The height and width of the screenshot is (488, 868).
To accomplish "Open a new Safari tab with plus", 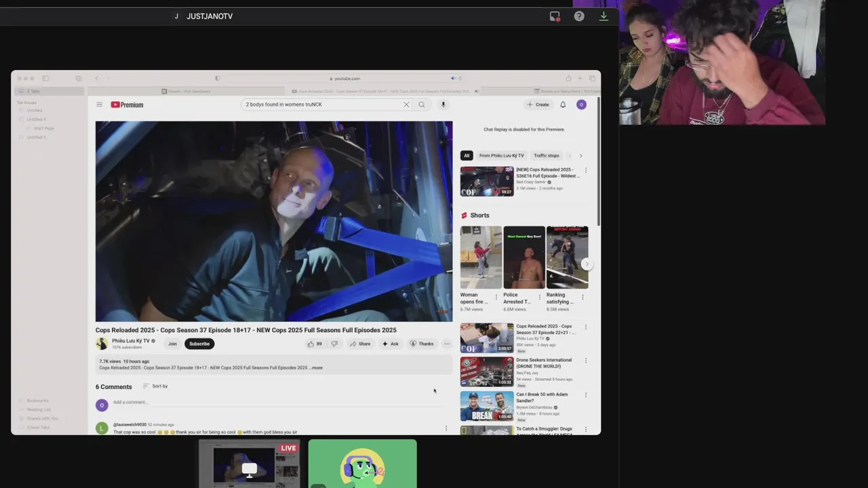I will point(579,79).
